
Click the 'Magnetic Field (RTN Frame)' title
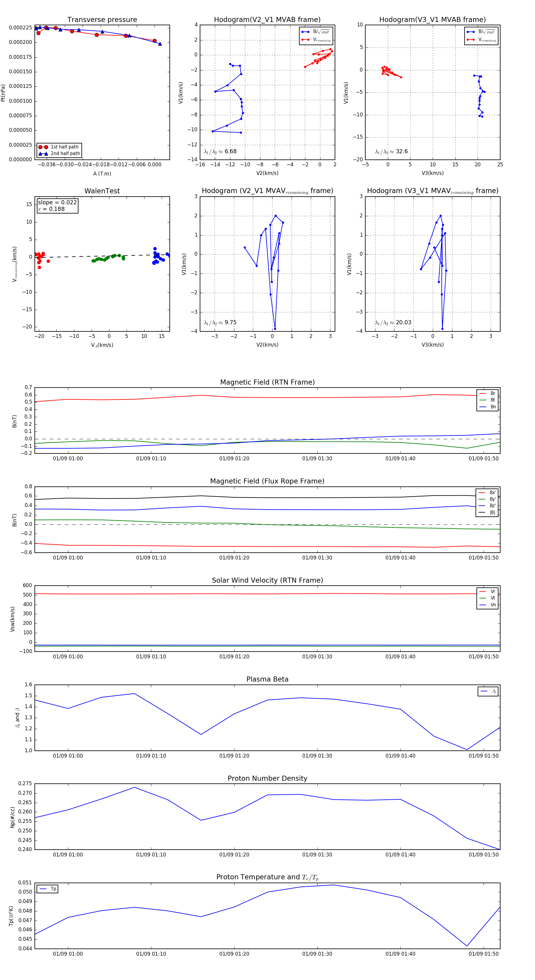[x=267, y=382]
